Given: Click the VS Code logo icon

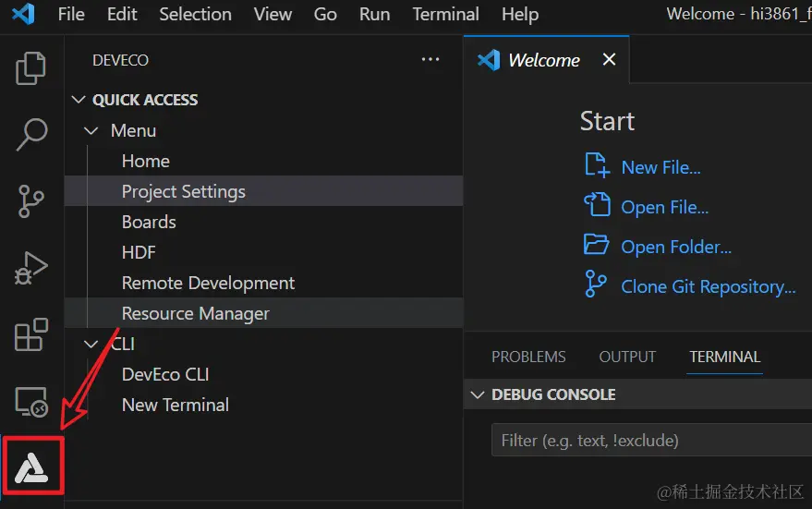Looking at the screenshot, I should [x=23, y=14].
